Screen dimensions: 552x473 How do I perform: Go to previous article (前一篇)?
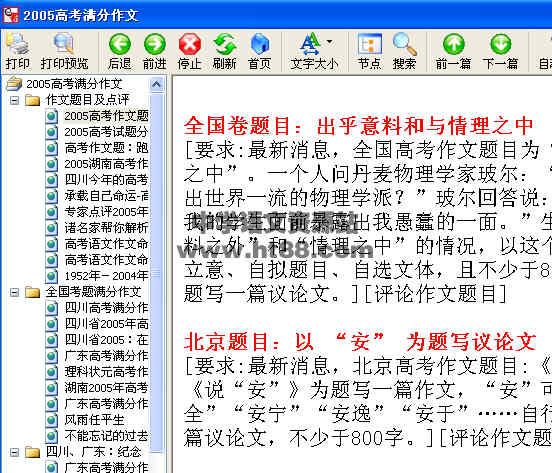point(453,51)
